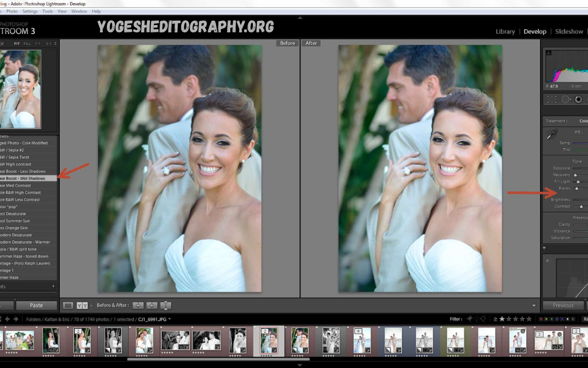
Task: Copy Before settings to After
Action: click(x=138, y=306)
